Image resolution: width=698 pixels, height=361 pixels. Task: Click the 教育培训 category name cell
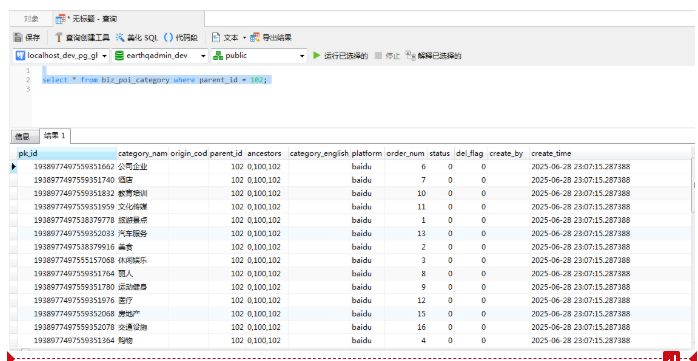click(142, 194)
